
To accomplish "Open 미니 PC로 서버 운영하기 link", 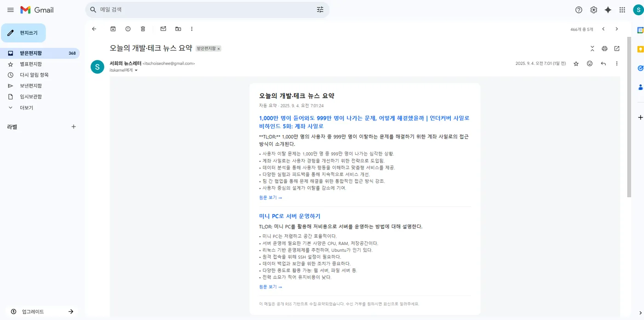I will [290, 216].
